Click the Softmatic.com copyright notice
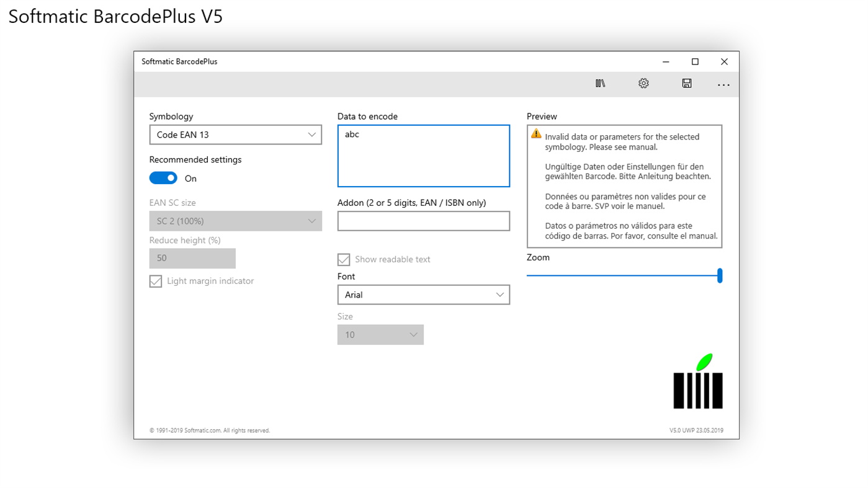Viewport: 868px width, 488px height. point(209,430)
